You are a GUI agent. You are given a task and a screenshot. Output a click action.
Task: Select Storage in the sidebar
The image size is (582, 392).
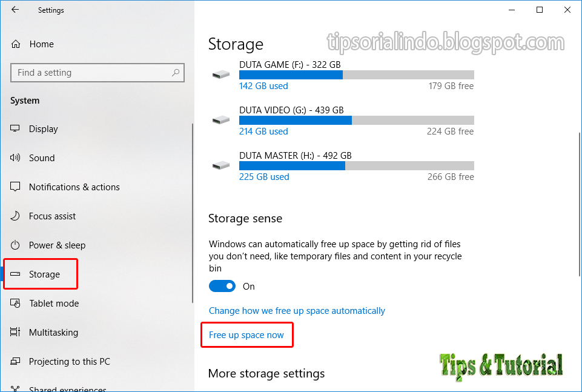[x=44, y=274]
